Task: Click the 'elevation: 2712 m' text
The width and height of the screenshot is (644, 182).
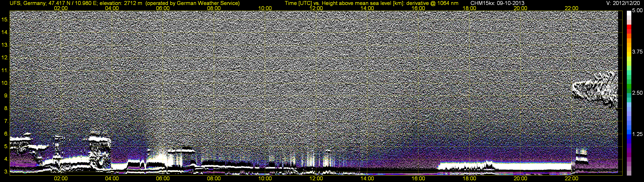Action: 121,3
